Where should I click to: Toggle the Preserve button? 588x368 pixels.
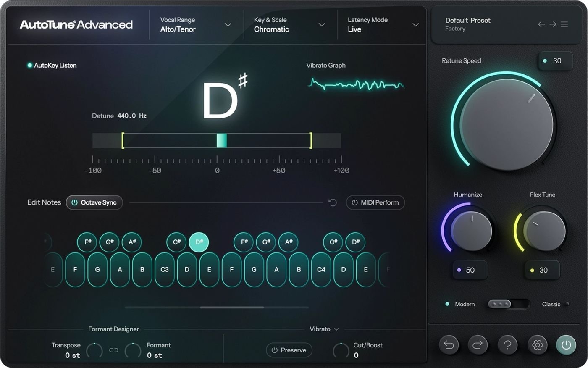click(x=289, y=350)
